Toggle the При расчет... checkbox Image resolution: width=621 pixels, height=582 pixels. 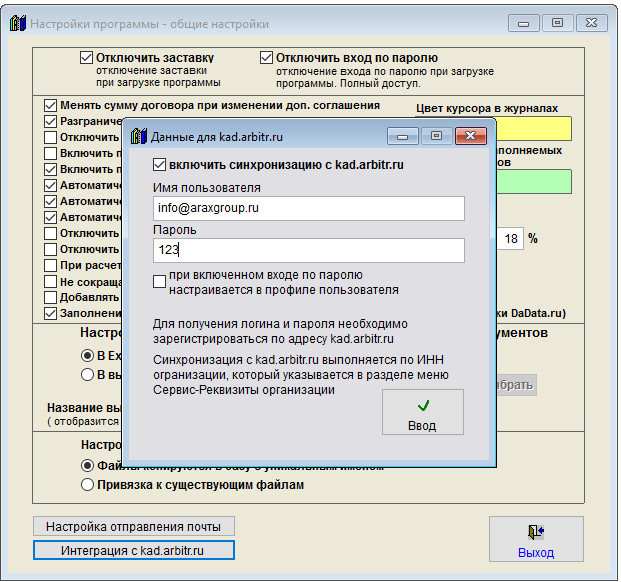coord(50,265)
